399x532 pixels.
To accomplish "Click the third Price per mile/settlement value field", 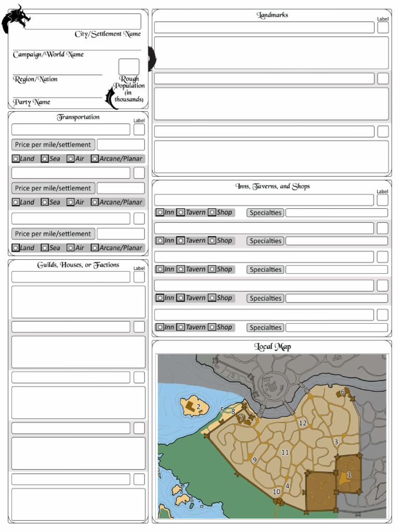I will (x=121, y=234).
